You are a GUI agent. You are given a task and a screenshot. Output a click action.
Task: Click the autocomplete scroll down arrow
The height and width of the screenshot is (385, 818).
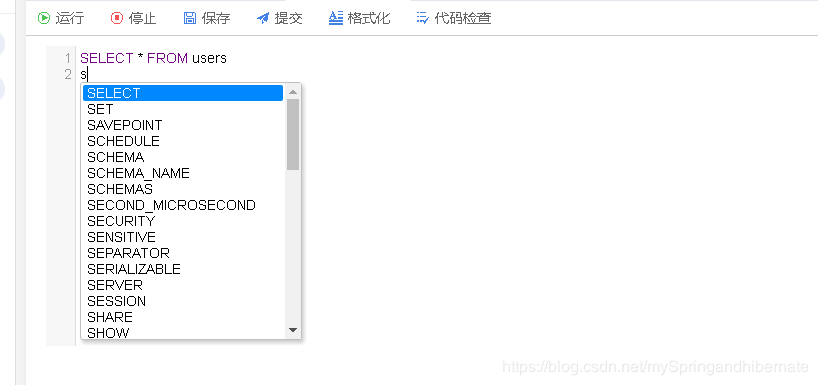click(x=293, y=330)
